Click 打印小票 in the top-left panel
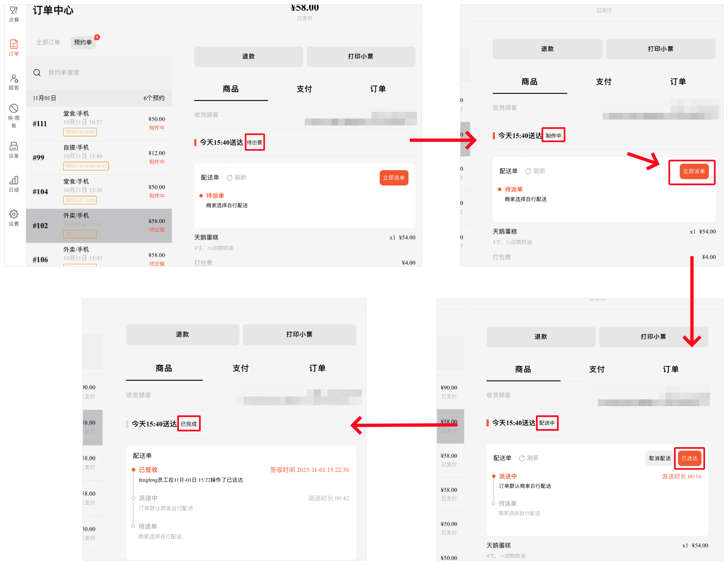Screen dimensions: 728x565 pos(361,56)
